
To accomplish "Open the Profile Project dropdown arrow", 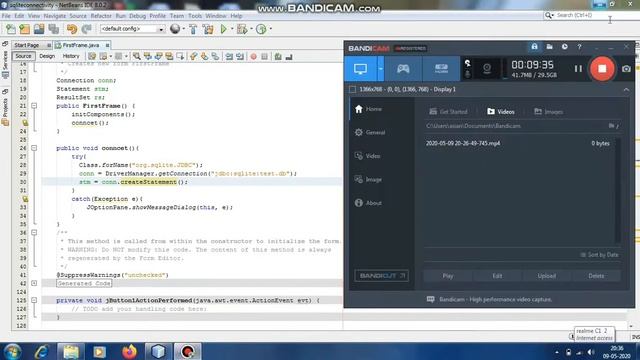I will 271,29.
